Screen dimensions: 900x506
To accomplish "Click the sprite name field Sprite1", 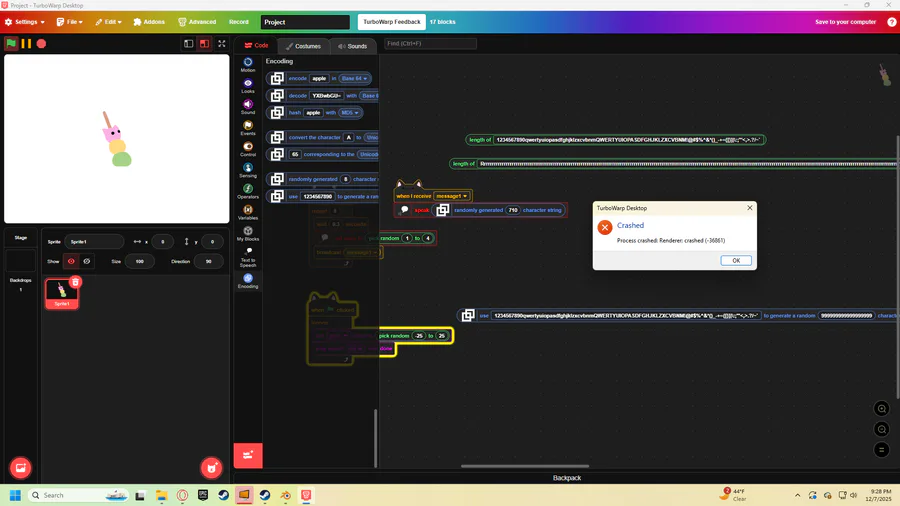I will point(94,242).
